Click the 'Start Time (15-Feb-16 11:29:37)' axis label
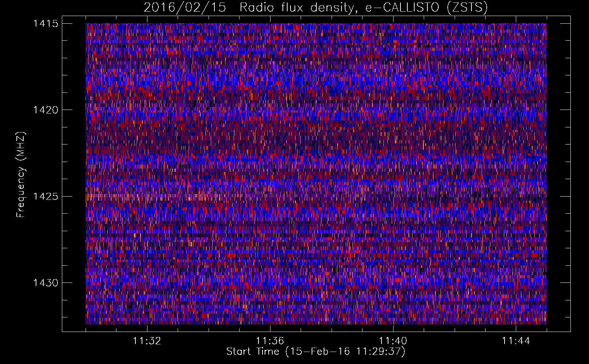 click(316, 352)
